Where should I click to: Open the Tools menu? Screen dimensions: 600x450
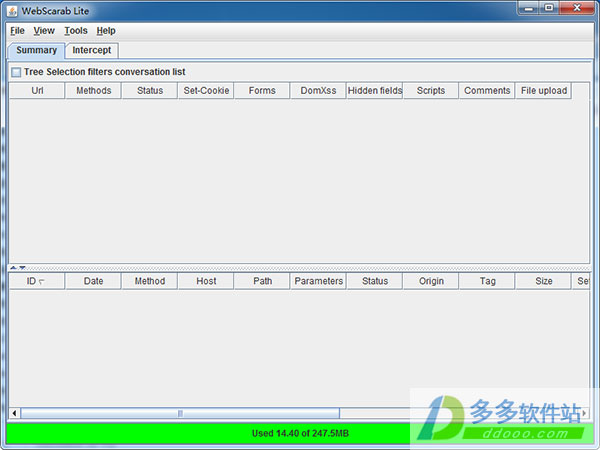click(x=76, y=31)
